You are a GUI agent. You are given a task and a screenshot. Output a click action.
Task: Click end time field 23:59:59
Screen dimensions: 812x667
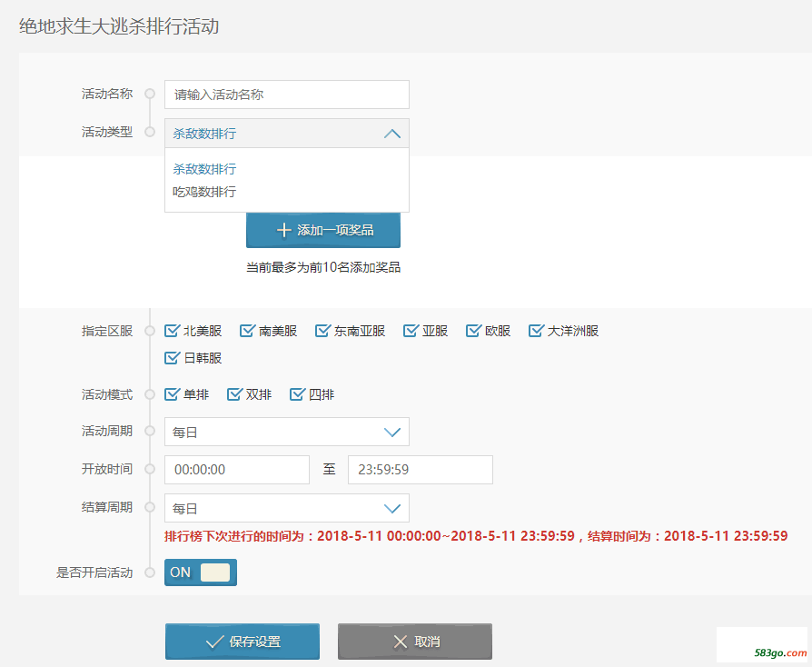[420, 470]
